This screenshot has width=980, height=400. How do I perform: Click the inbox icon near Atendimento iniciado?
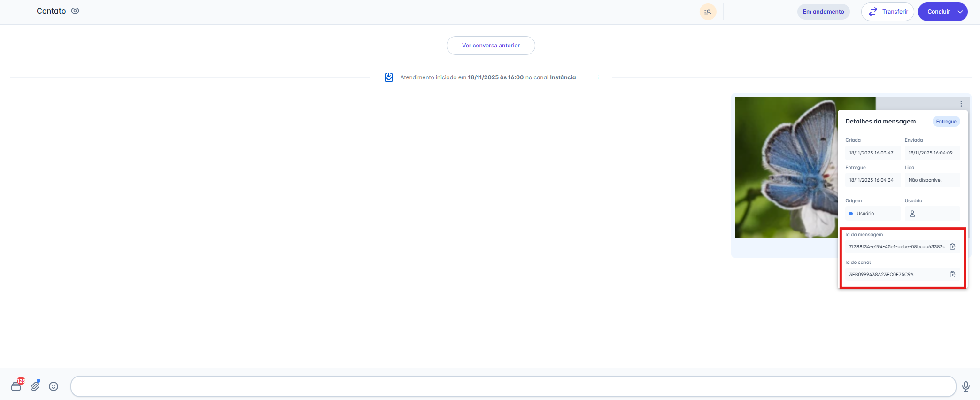[x=389, y=77]
